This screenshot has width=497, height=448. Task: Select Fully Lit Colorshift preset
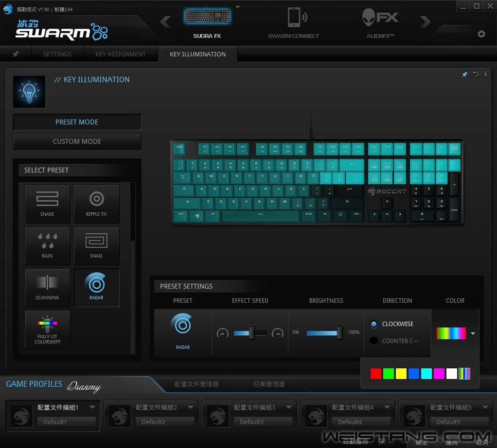47,329
